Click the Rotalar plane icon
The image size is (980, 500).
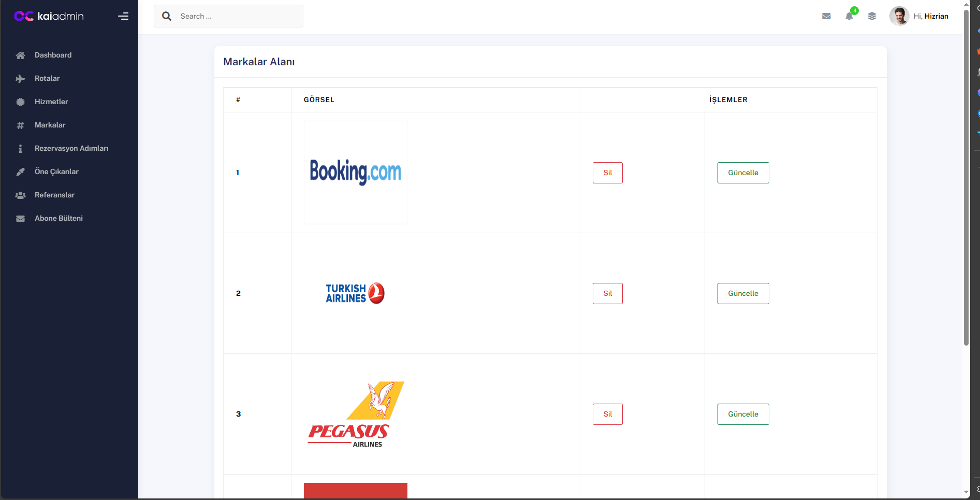[20, 79]
